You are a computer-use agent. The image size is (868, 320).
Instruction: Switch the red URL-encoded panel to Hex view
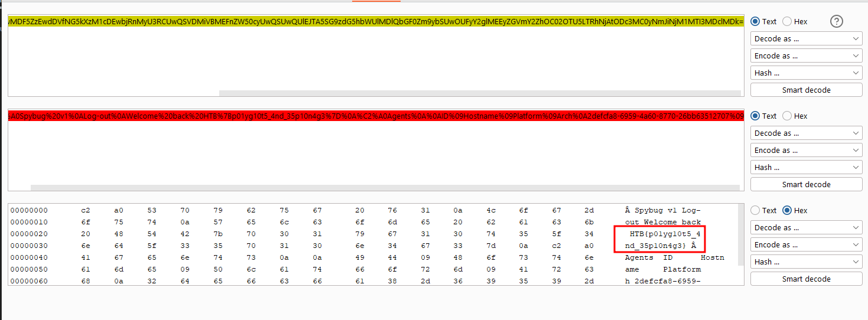pyautogui.click(x=787, y=116)
